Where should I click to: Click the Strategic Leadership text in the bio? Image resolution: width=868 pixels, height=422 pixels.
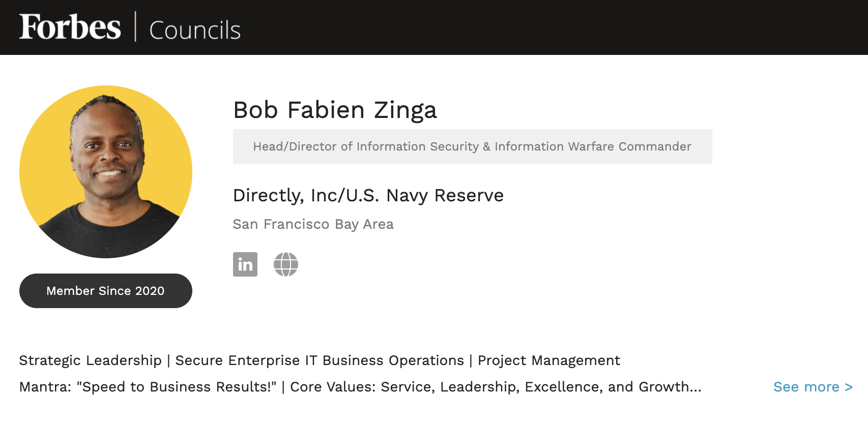point(91,360)
